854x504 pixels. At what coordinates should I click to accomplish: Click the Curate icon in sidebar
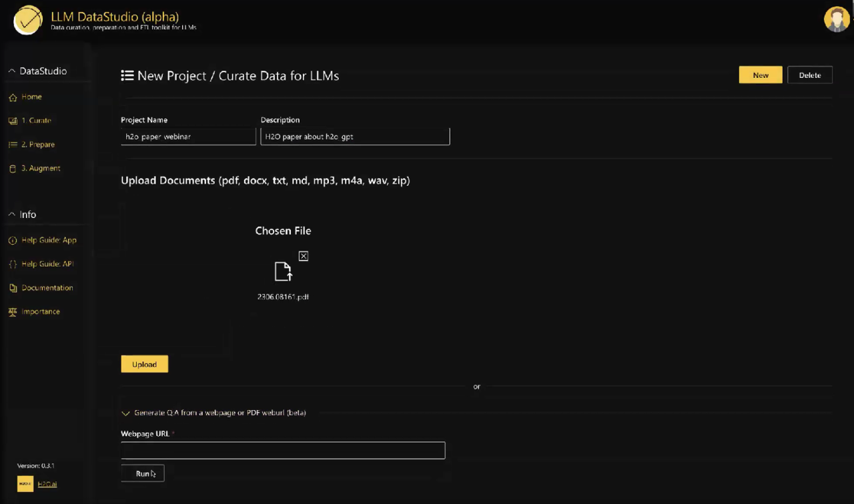13,121
